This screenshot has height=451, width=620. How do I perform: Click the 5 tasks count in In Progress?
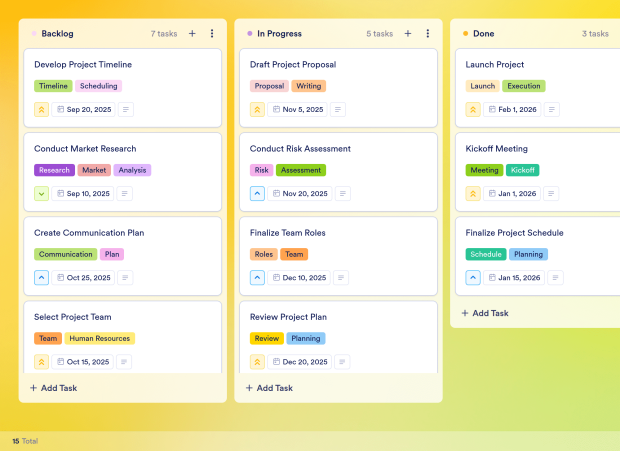(380, 34)
